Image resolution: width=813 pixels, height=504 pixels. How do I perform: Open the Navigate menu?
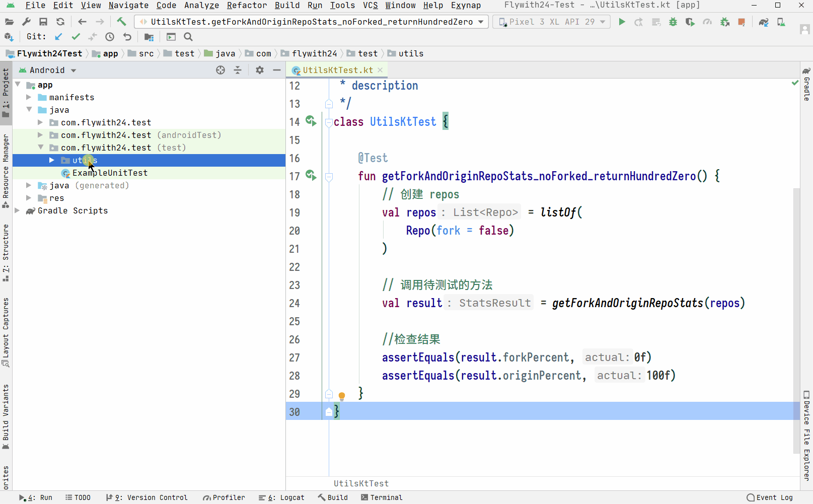tap(128, 5)
